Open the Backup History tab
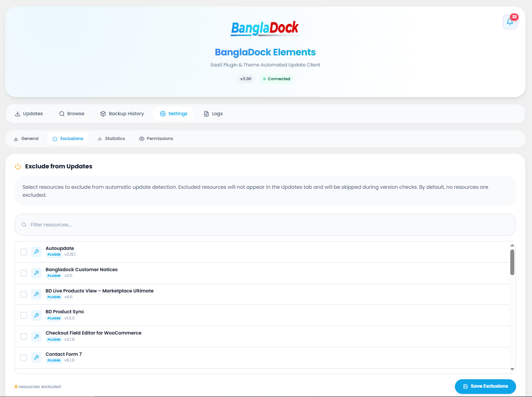 click(x=122, y=114)
